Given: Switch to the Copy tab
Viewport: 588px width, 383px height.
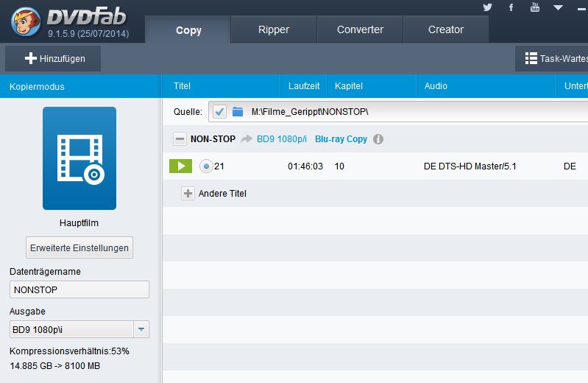Looking at the screenshot, I should 188,29.
